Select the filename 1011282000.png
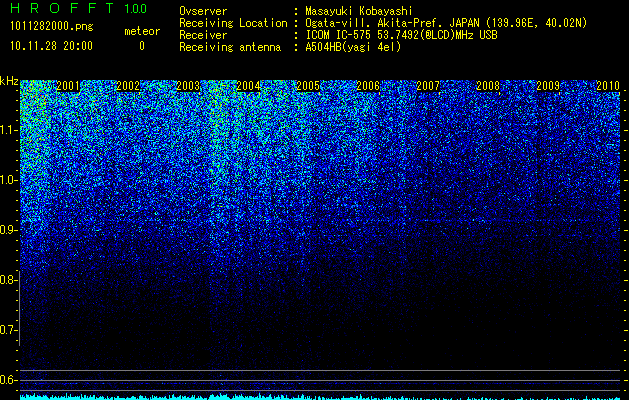Viewport: 629px width, 400px height. point(52,27)
